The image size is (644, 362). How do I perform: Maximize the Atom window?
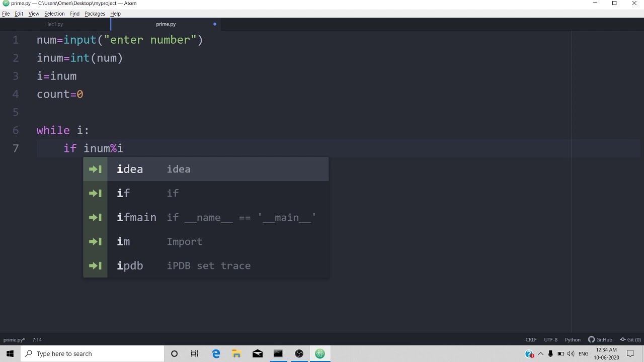tap(614, 4)
